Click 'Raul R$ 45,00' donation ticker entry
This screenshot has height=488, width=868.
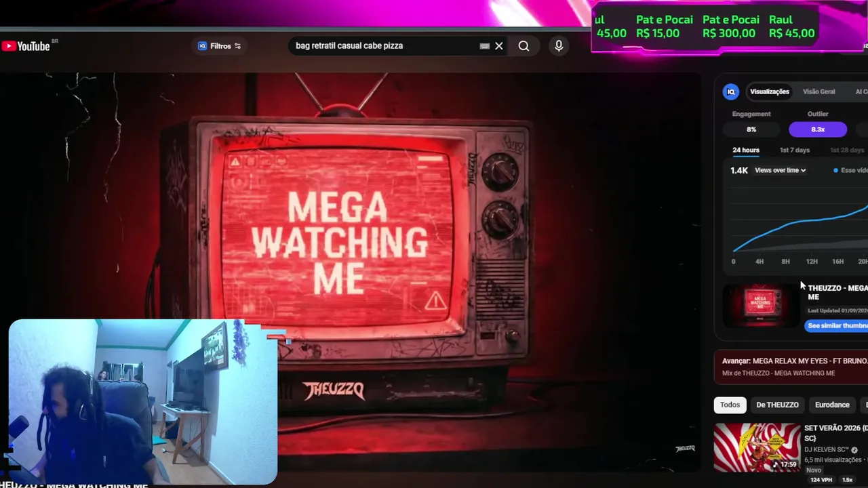791,26
